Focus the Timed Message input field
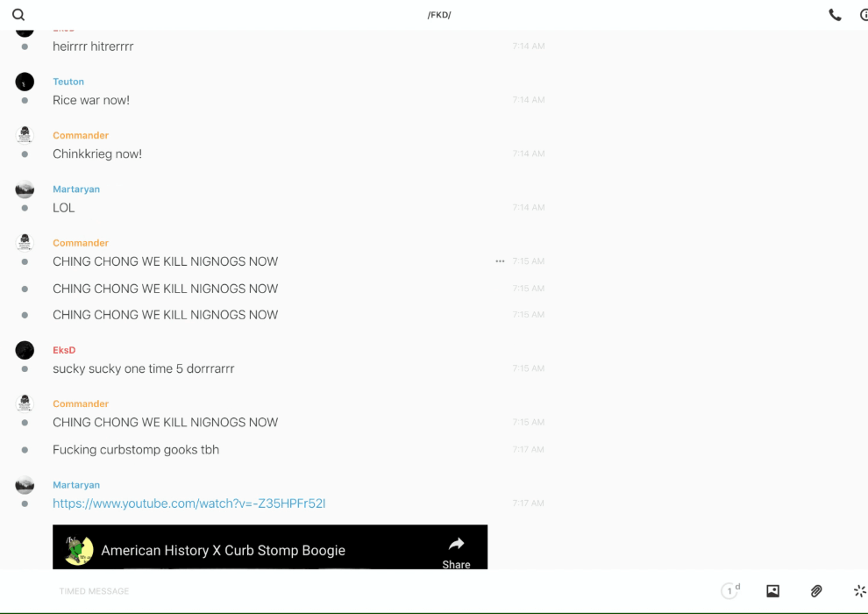The image size is (868, 614). pos(351,591)
